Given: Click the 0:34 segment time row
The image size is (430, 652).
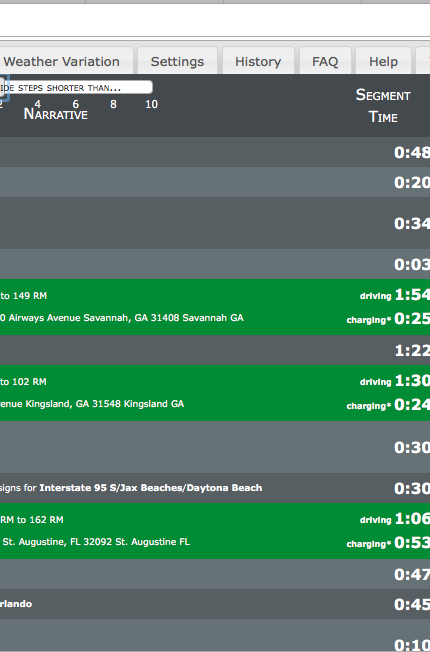Looking at the screenshot, I should click(x=215, y=223).
